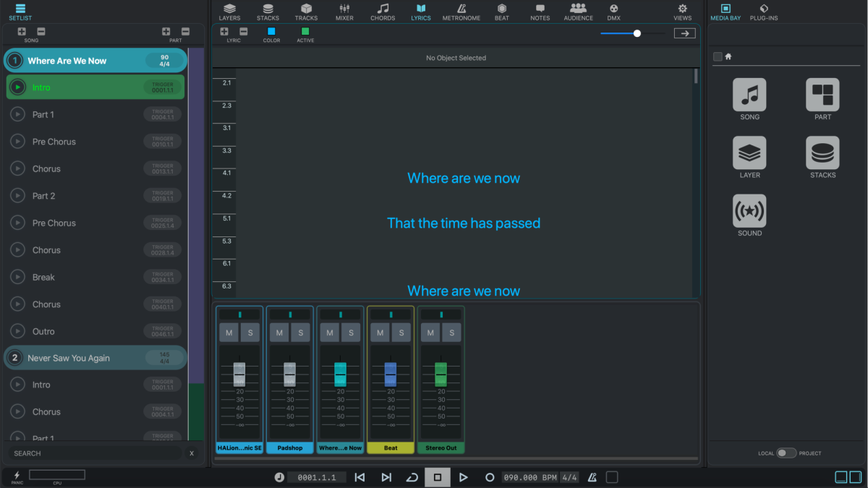
Task: Click the transport Record button
Action: tap(490, 477)
